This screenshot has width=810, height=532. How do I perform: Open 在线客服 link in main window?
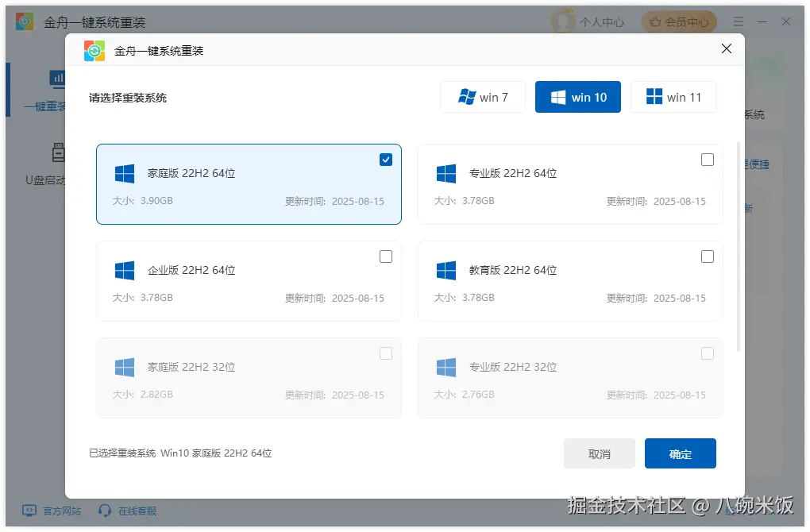coord(137,511)
